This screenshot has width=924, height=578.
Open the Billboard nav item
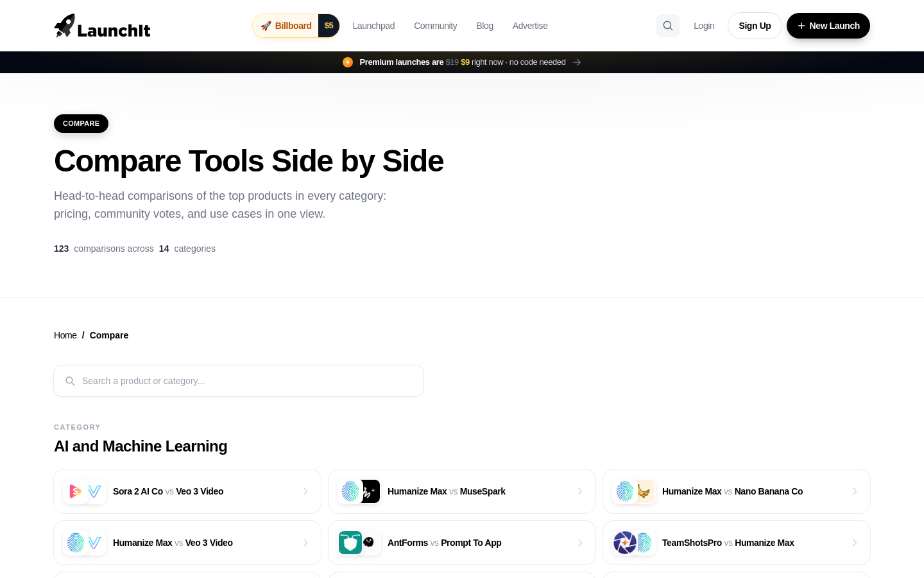tap(296, 26)
